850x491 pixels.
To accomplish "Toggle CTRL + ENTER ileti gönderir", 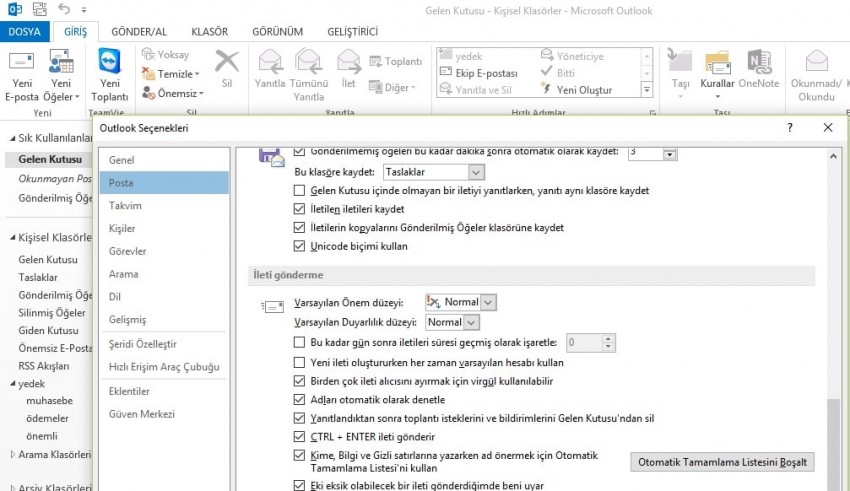I will pyautogui.click(x=299, y=436).
